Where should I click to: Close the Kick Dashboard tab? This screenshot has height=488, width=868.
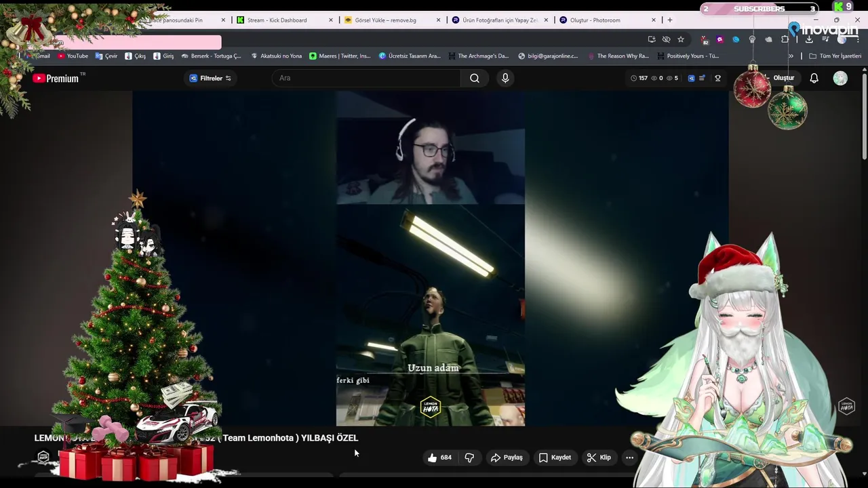[331, 20]
